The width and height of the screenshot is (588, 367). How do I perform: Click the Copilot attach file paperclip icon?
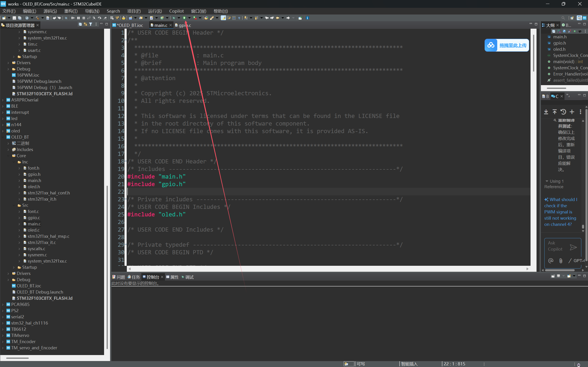point(561,261)
